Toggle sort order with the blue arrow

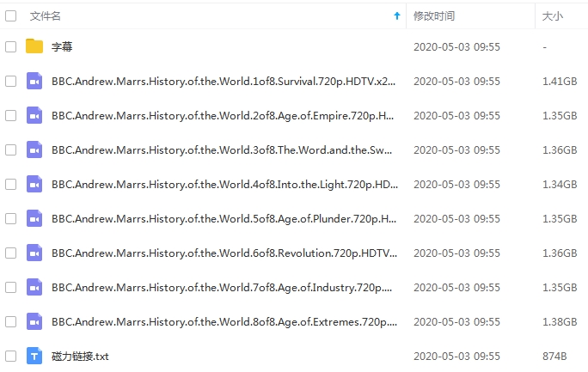coord(397,15)
